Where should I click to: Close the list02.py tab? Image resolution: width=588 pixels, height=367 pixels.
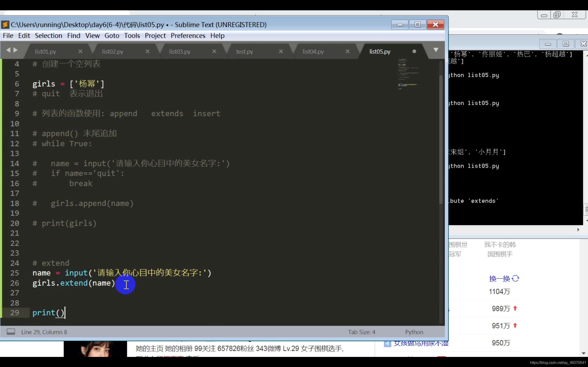point(147,51)
